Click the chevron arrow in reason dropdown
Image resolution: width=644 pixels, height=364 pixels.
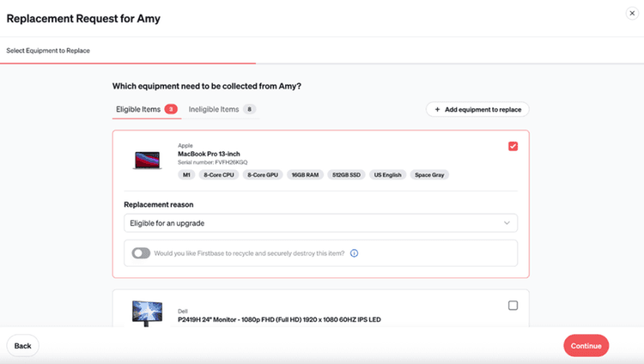click(507, 223)
